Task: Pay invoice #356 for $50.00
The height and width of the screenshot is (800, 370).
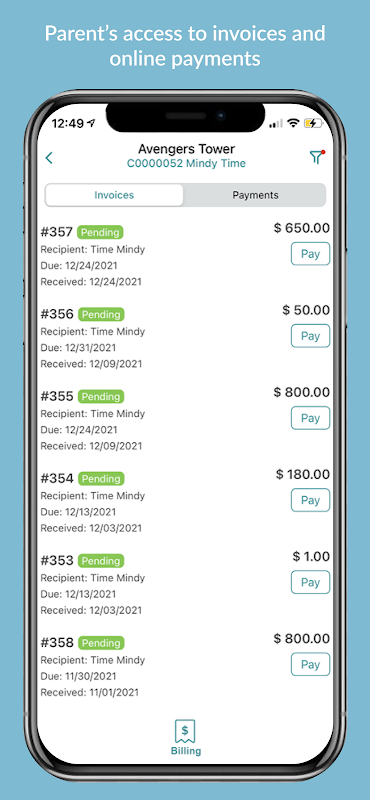Action: point(310,336)
